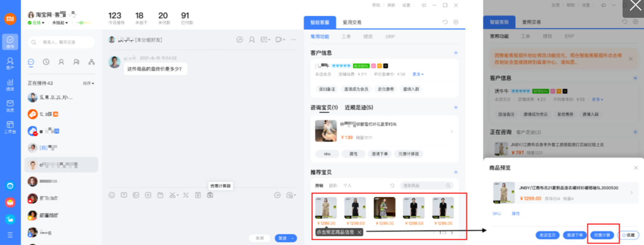Open the folder icon to send a file
This screenshot has width=644, height=245.
(x=160, y=195)
